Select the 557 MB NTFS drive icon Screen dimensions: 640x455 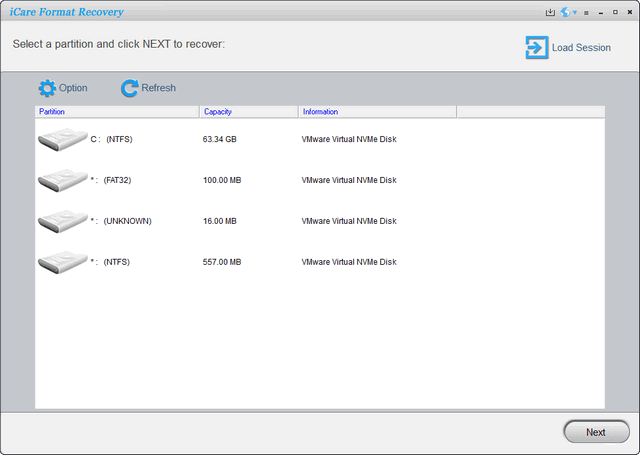click(62, 262)
